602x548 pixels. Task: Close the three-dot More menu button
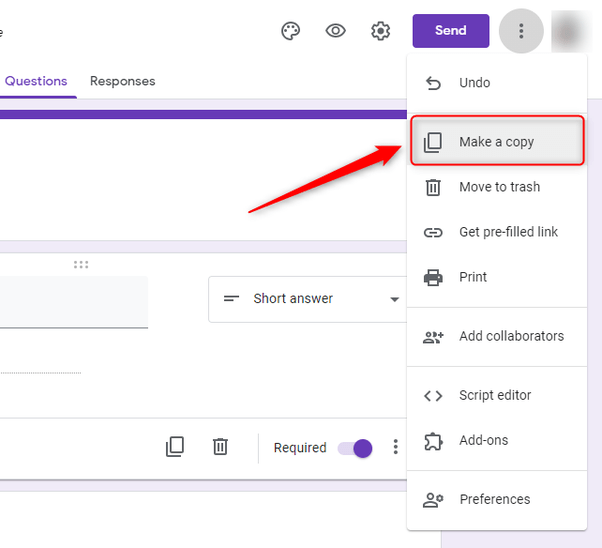tap(521, 31)
